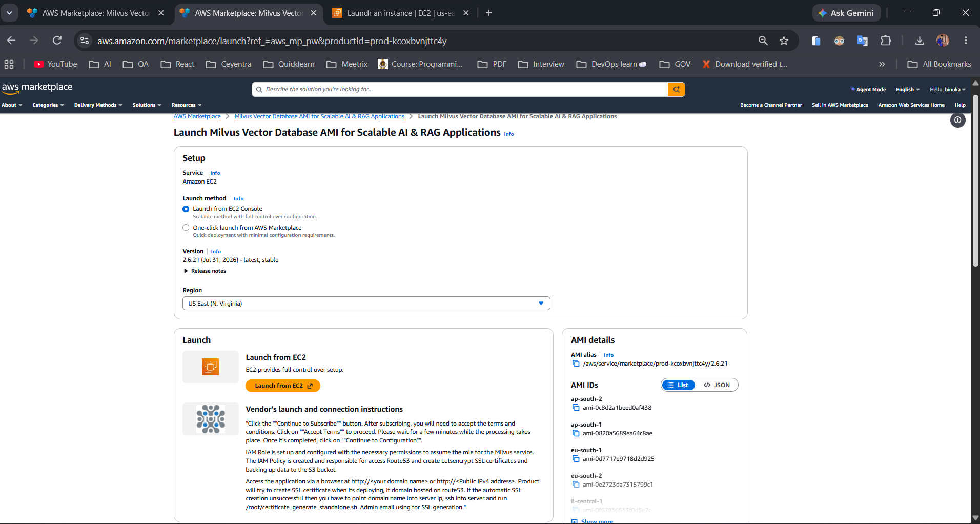Click Info link next to Version
Image resolution: width=980 pixels, height=524 pixels.
click(x=216, y=252)
